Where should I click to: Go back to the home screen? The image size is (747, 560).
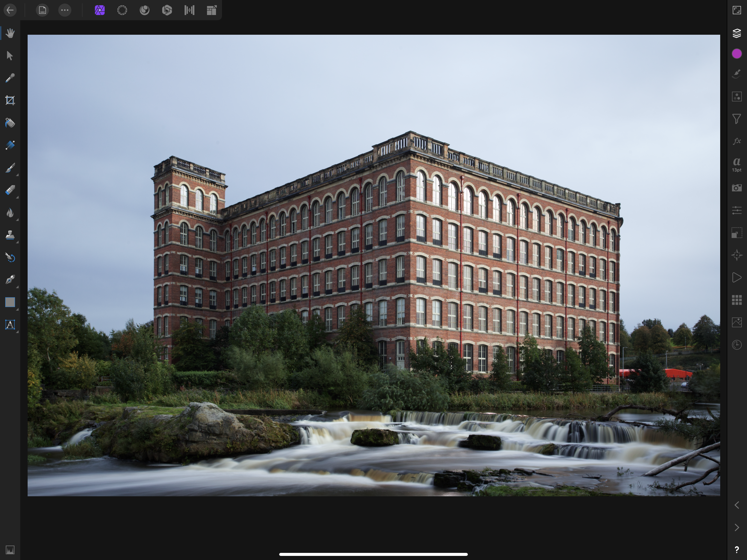(10, 10)
